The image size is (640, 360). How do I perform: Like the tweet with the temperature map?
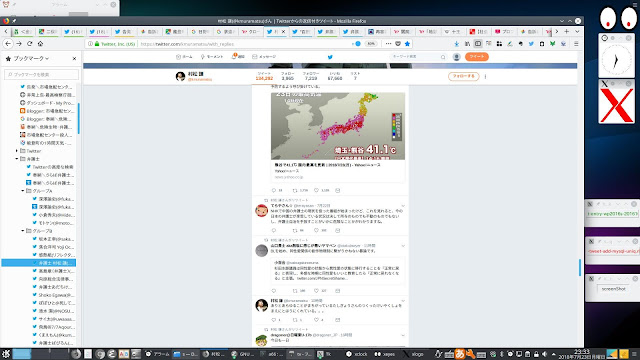tap(316, 190)
